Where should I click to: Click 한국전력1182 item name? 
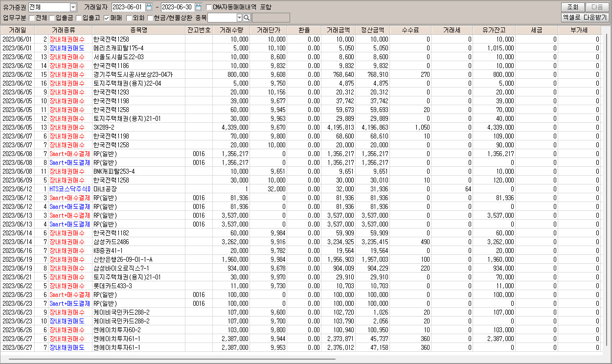click(111, 233)
